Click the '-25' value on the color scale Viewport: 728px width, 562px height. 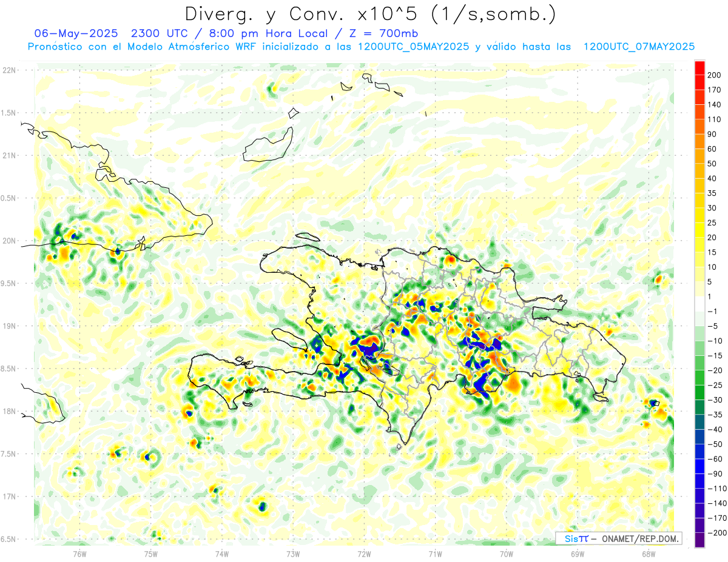tap(714, 385)
